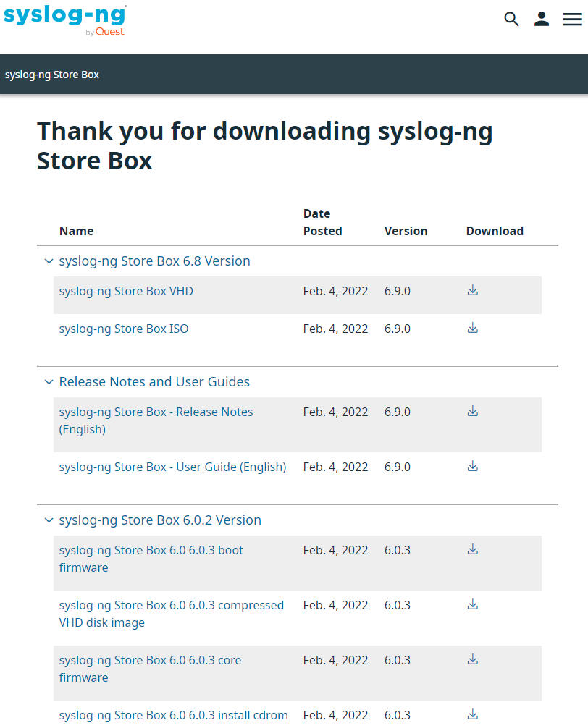Open the site search magnifier icon
The height and width of the screenshot is (728, 588).
pyautogui.click(x=511, y=19)
